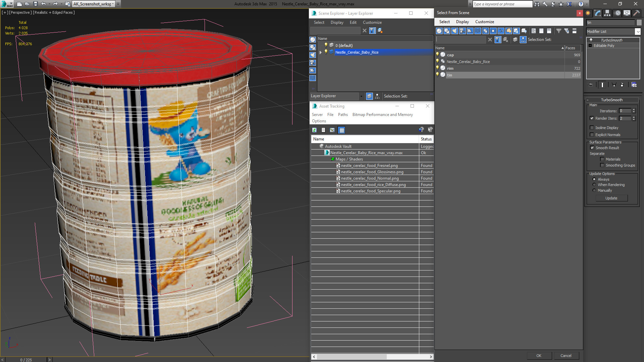The height and width of the screenshot is (362, 644).
Task: Select the Manually update option
Action: [594, 190]
